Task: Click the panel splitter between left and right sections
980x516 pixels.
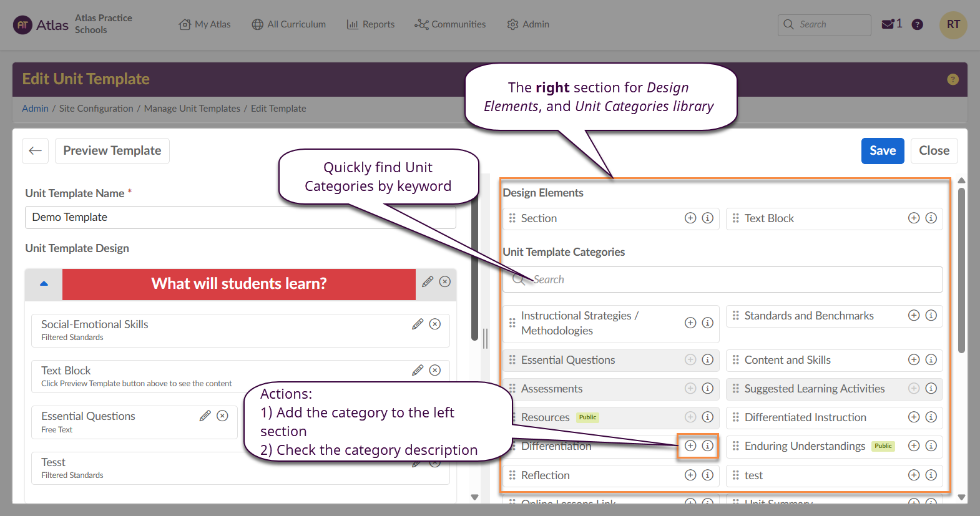Action: point(485,338)
